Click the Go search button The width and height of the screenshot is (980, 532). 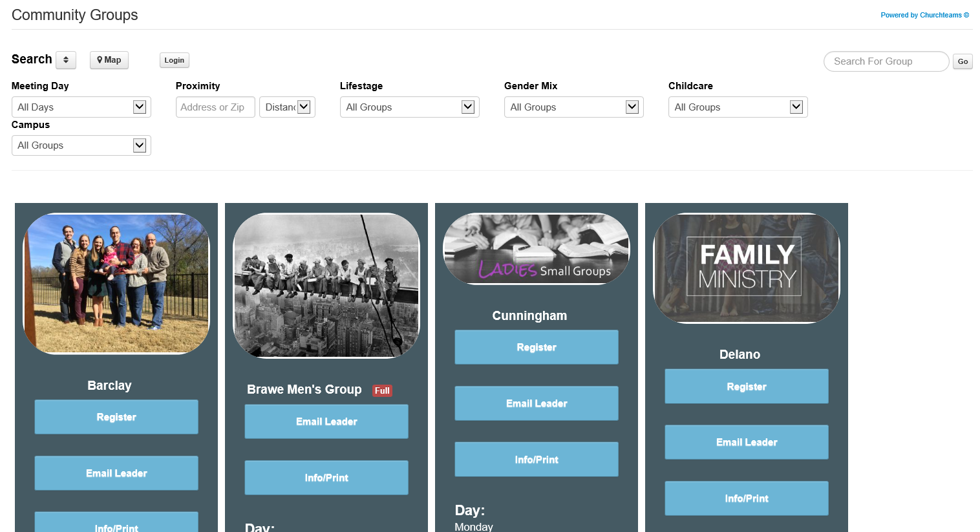coord(963,61)
